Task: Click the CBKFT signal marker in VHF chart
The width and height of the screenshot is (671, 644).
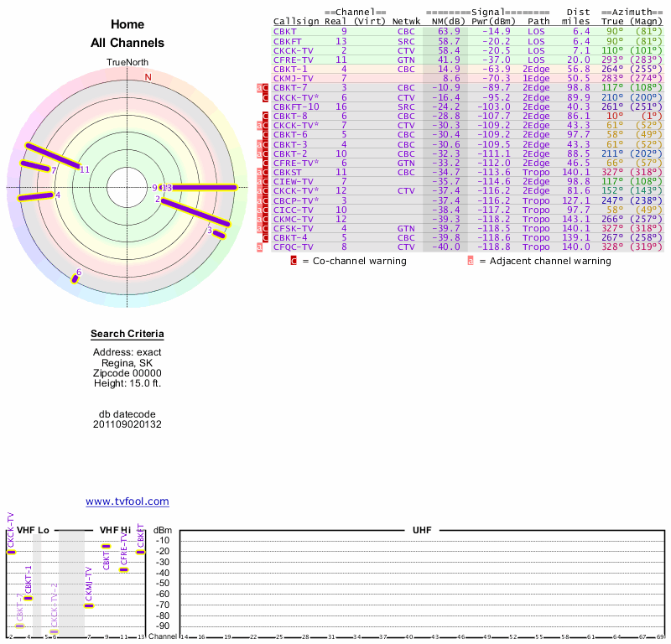Action: point(141,551)
